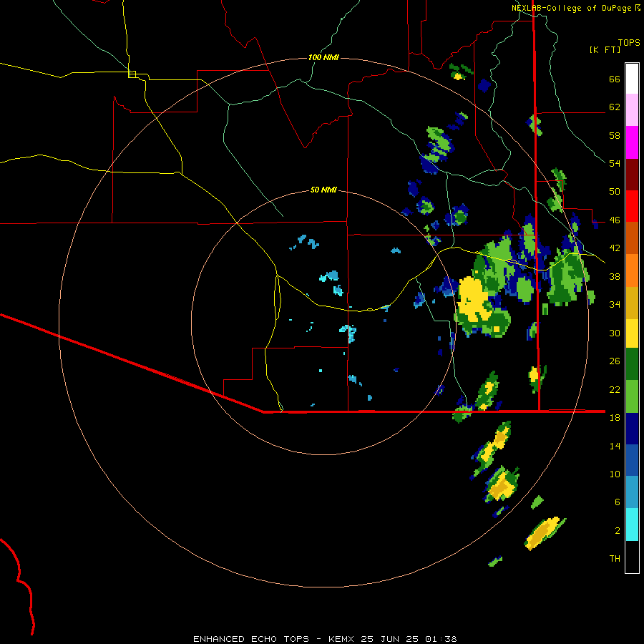
Task: Click the TOPS legend title
Action: point(629,43)
